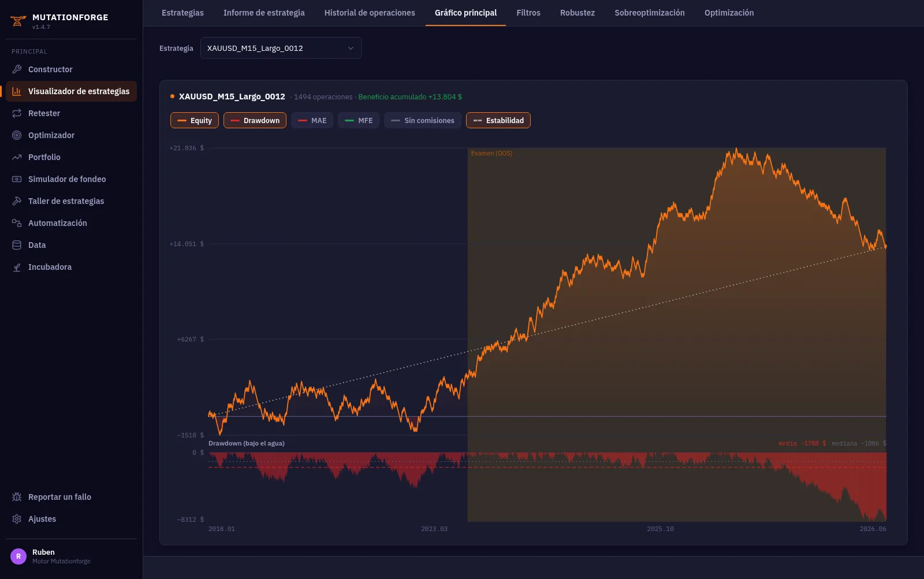Open Data via its database icon
924x579 pixels.
pos(17,245)
